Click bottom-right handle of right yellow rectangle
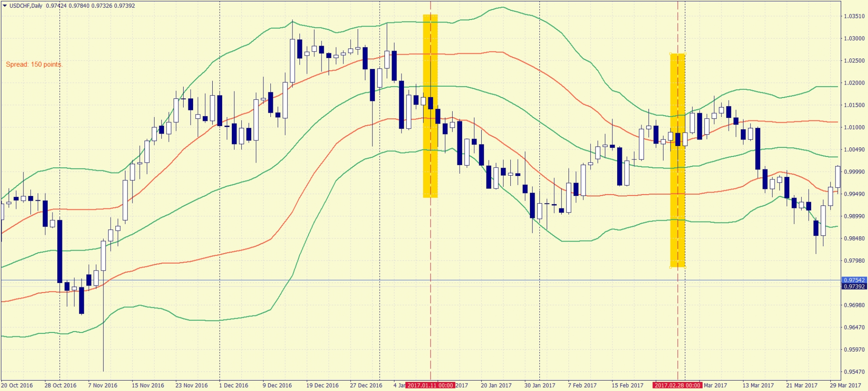Screen dimensions: 868x391 click(685, 267)
